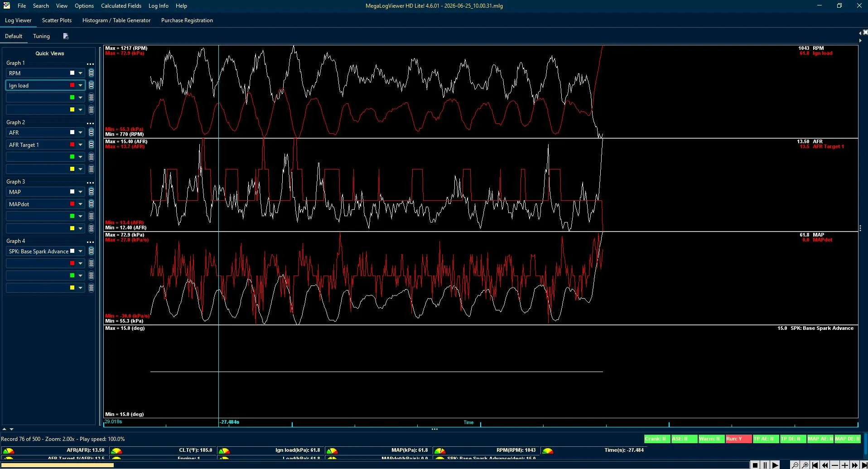Viewport: 868px width, 469px height.
Task: Click the zoom in magnifier icon
Action: (805, 465)
